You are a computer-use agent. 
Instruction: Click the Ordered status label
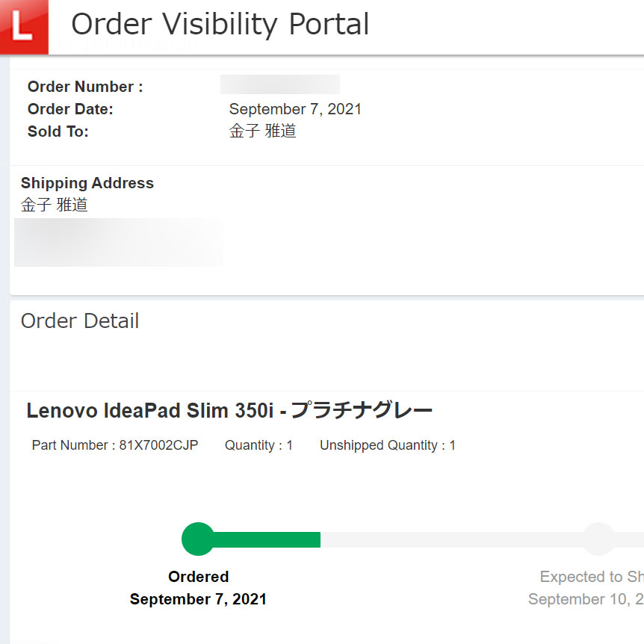click(x=199, y=577)
